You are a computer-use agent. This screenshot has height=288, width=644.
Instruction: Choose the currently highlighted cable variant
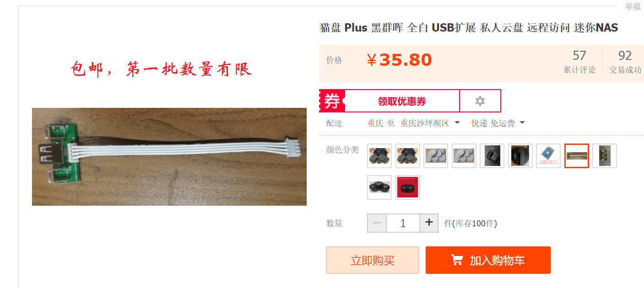[577, 156]
